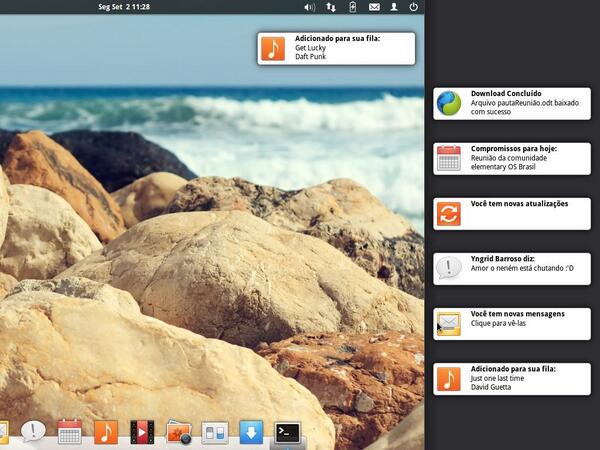
Task: Click the yellow mail envelope notification icon
Action: (449, 324)
